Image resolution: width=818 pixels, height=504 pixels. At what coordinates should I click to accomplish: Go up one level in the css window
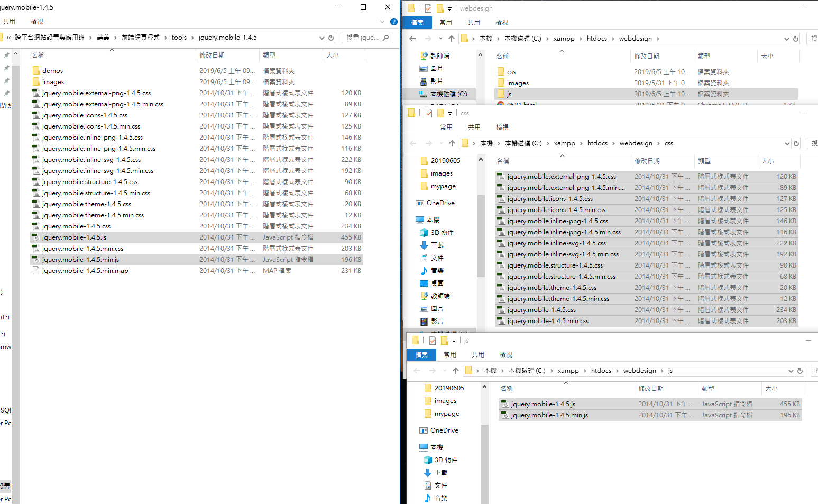[x=452, y=143]
